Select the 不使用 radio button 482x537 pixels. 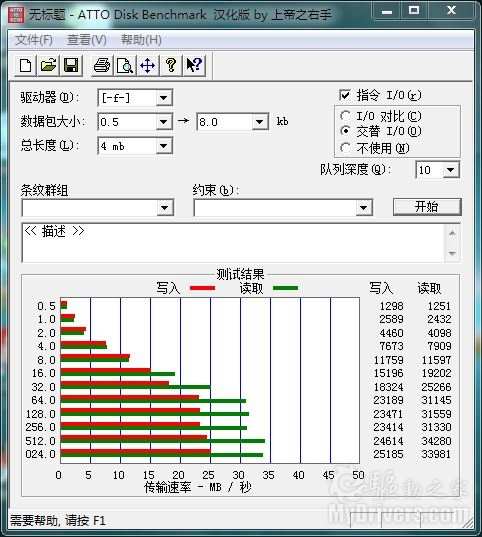tap(345, 148)
